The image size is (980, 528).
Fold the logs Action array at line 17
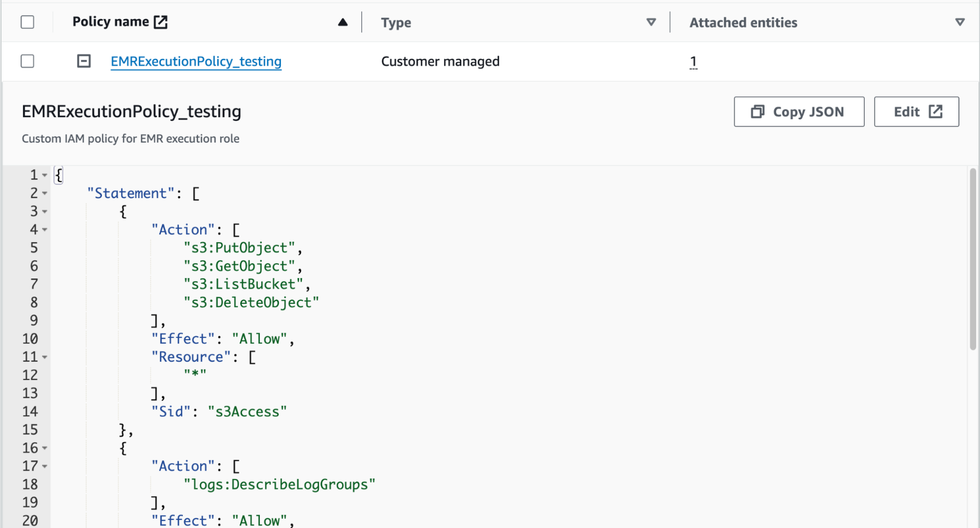tap(45, 466)
